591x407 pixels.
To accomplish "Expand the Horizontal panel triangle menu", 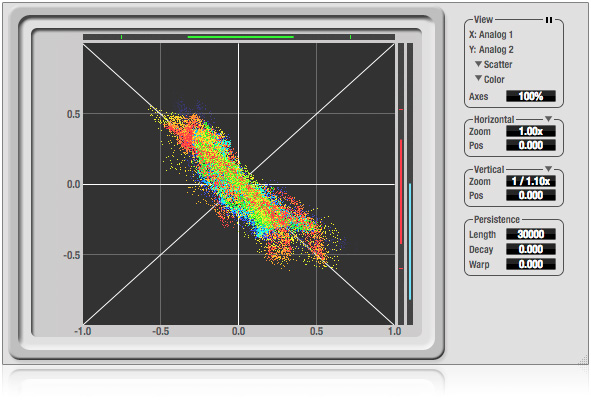I will tap(548, 119).
